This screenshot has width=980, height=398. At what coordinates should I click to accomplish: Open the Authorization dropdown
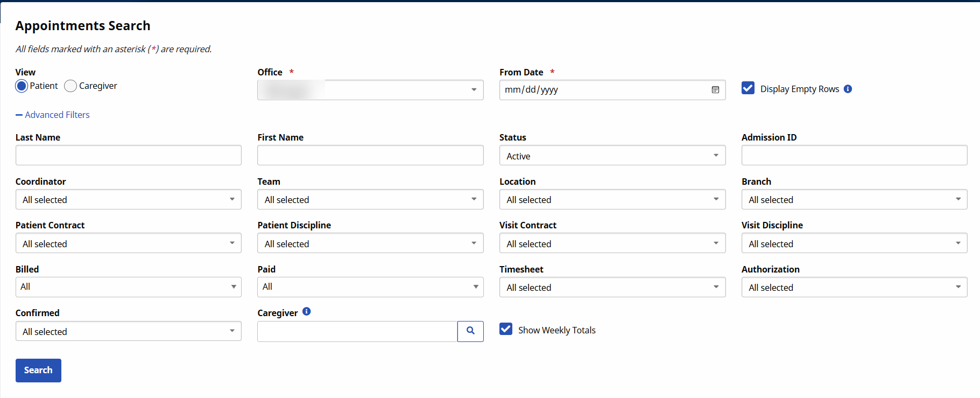pos(854,287)
